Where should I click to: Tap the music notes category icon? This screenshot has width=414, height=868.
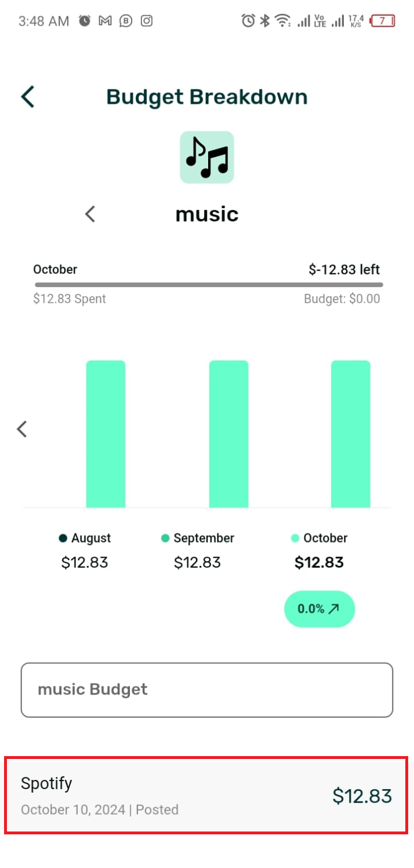207,157
